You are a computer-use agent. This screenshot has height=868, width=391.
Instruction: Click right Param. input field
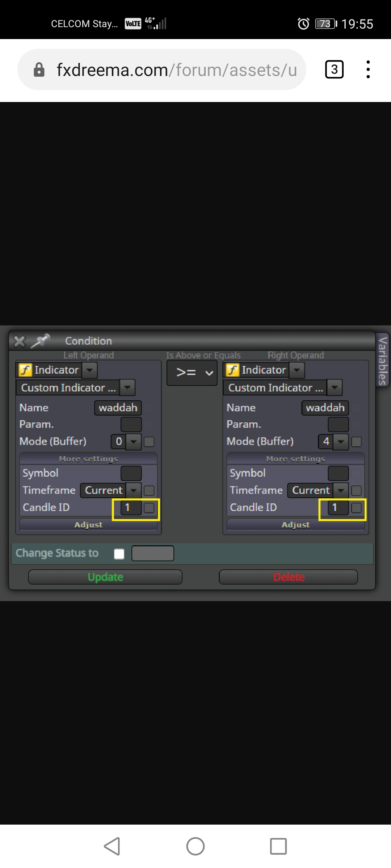click(338, 424)
